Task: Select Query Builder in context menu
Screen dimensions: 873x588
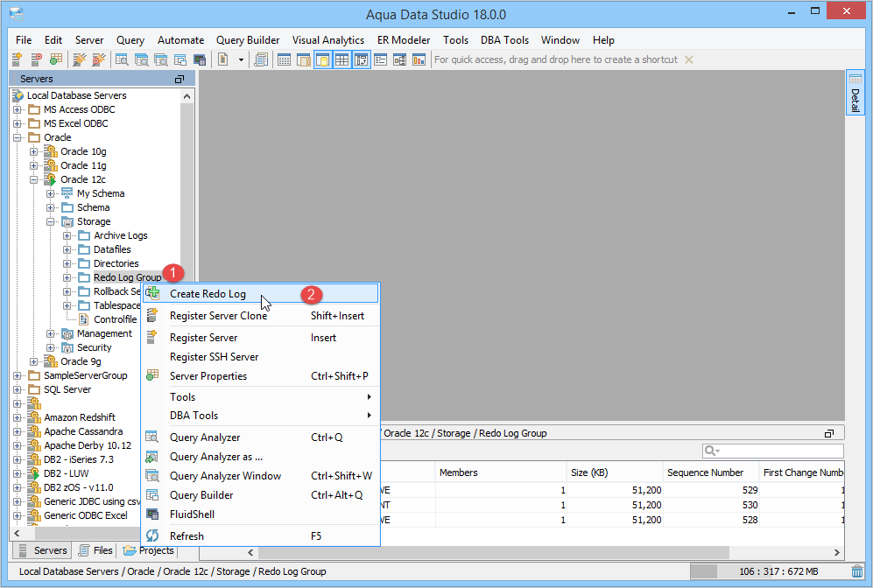Action: coord(261,495)
